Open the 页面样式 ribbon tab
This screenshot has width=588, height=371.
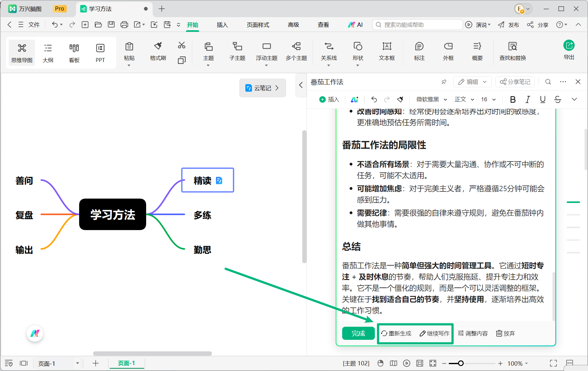258,25
